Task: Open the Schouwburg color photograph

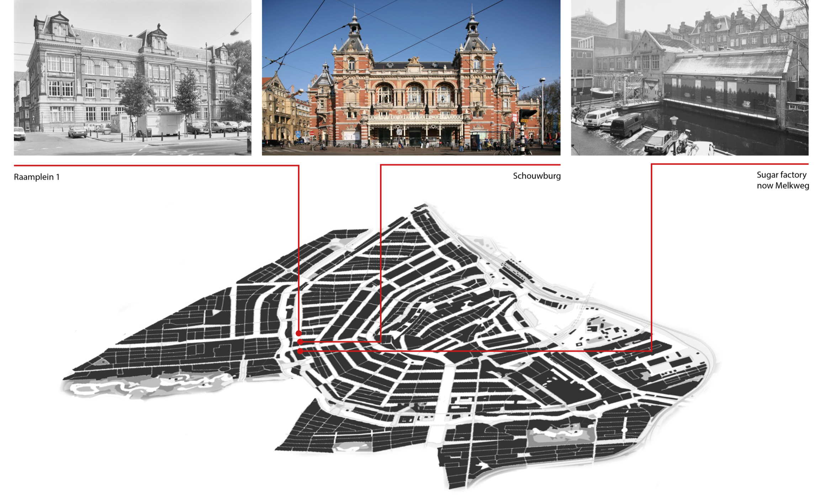Action: [x=411, y=78]
